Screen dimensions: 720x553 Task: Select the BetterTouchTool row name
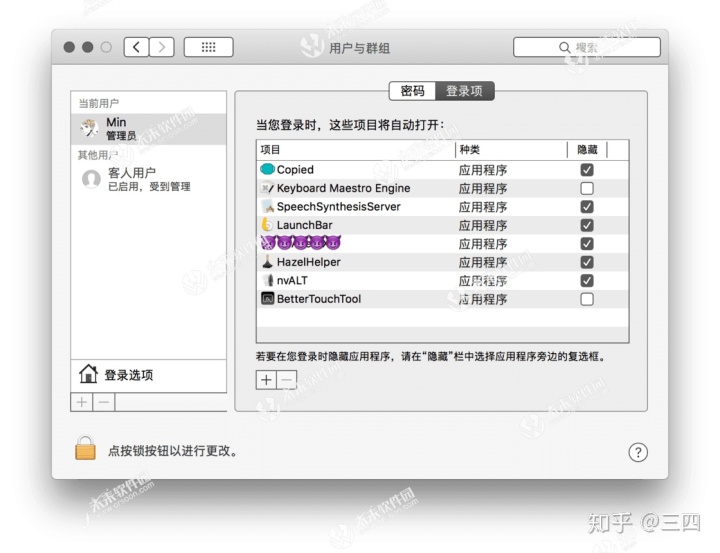point(319,299)
